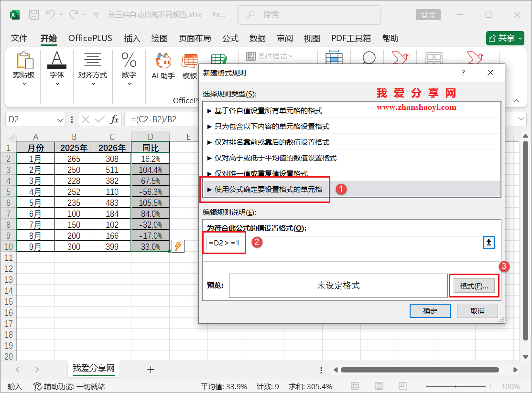Click the Undo arrow icon
532x393 pixels.
[51, 15]
